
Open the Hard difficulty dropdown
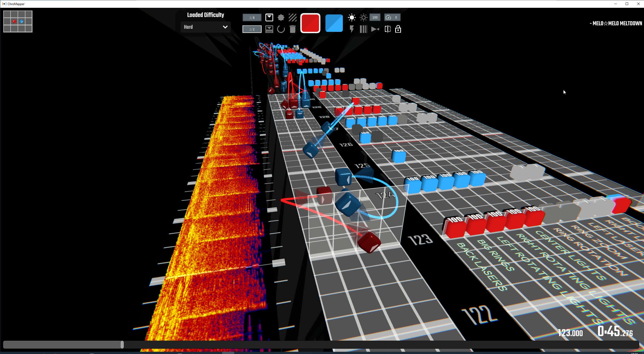pyautogui.click(x=201, y=27)
